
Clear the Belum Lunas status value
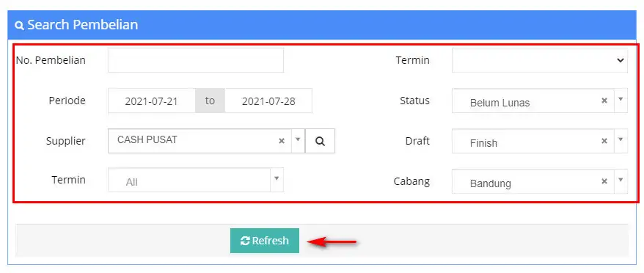604,101
